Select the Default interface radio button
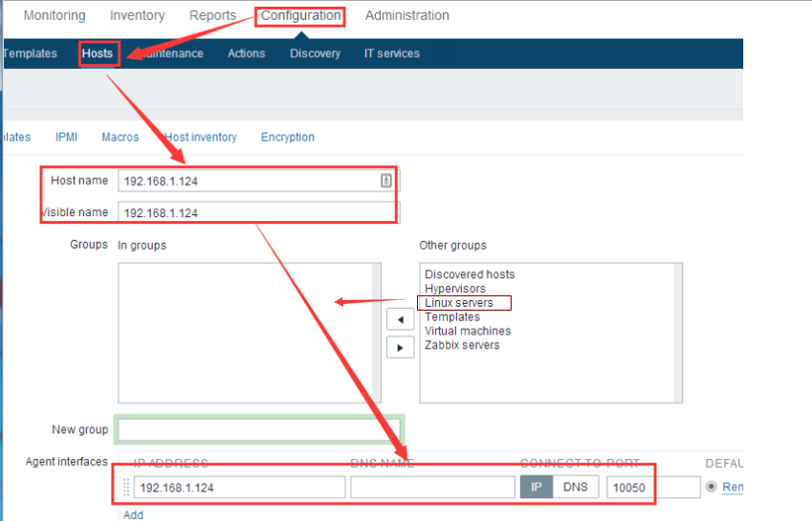The height and width of the screenshot is (521, 812). [711, 487]
